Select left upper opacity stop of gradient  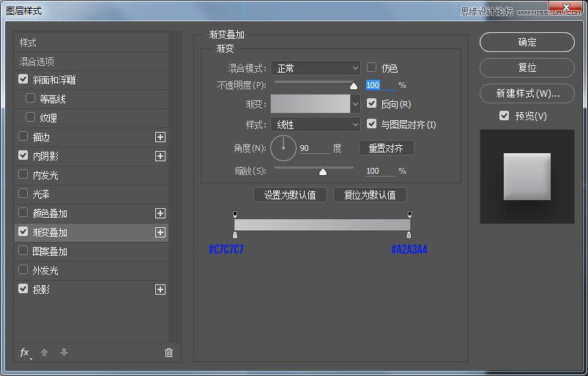(x=235, y=214)
